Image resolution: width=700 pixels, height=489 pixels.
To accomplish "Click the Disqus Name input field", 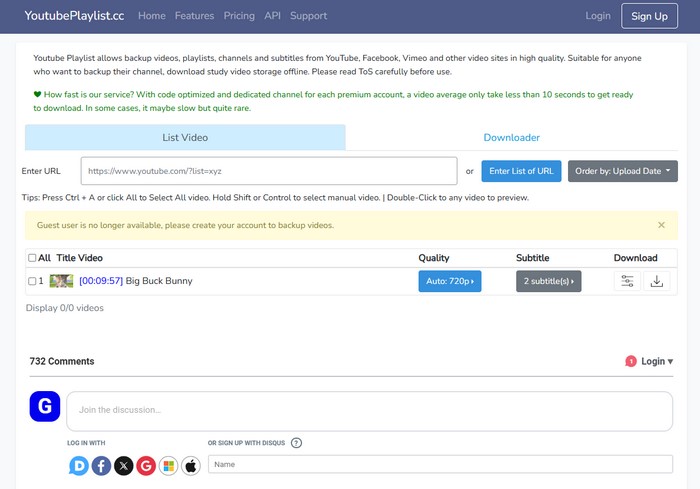I will [x=440, y=464].
